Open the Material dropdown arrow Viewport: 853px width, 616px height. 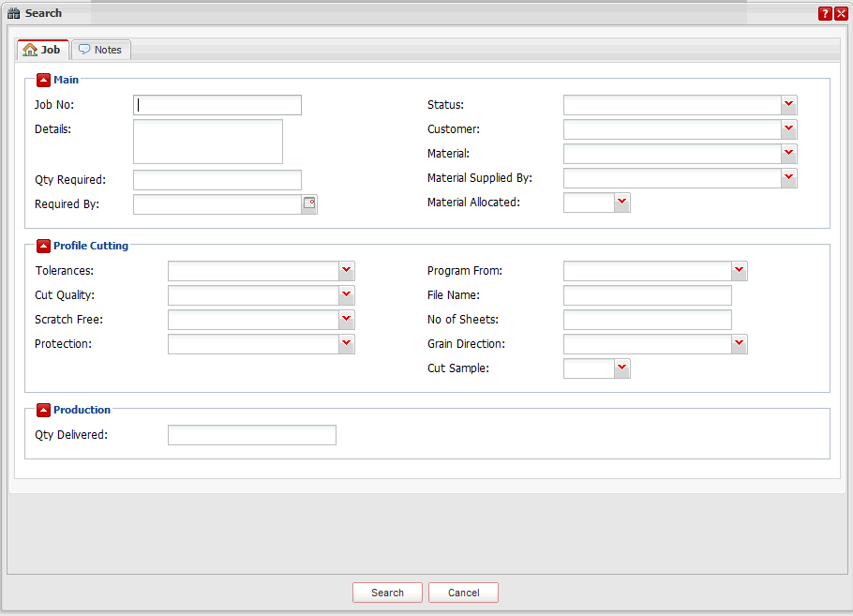788,154
